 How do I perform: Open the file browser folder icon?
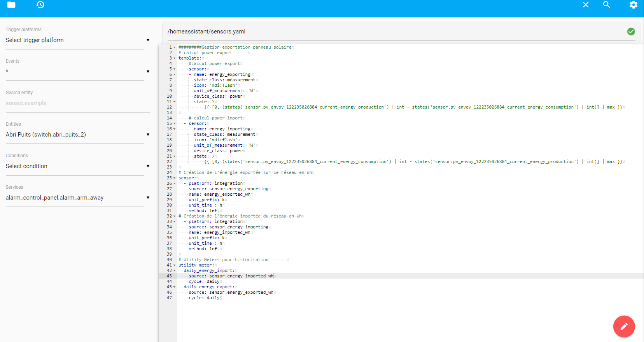pyautogui.click(x=11, y=5)
